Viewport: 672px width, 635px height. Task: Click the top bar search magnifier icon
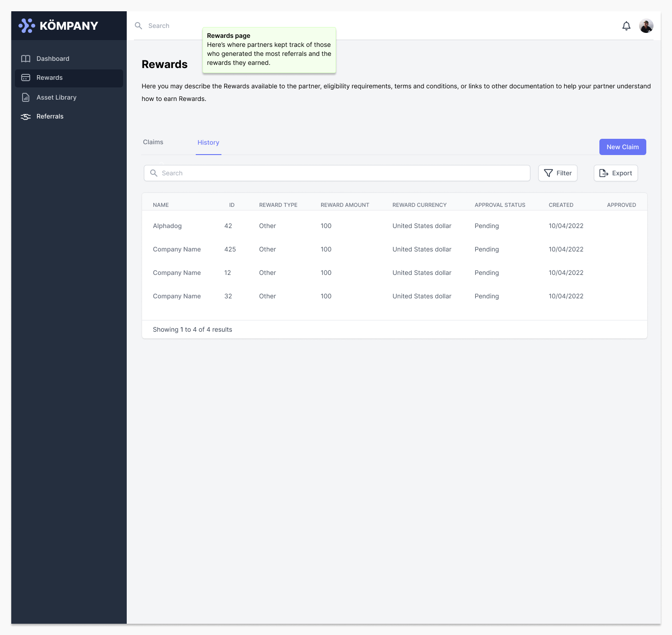[138, 26]
